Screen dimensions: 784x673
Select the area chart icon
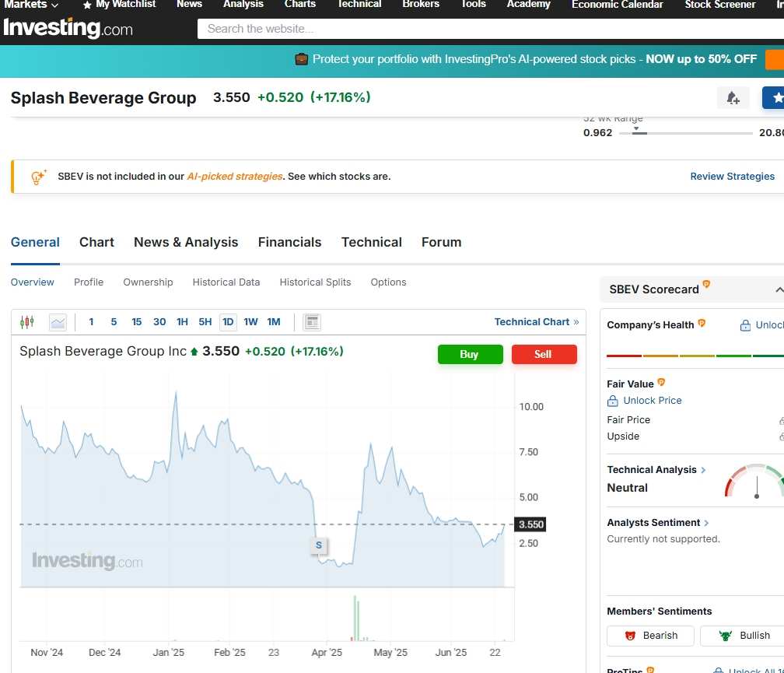(x=58, y=322)
